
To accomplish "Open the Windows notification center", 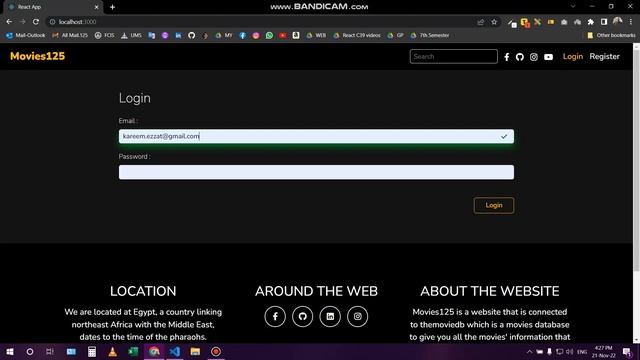I will tap(627, 351).
